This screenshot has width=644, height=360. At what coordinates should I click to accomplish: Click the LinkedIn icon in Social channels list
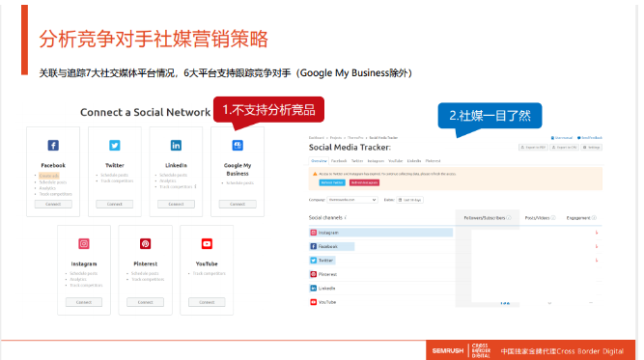click(x=314, y=289)
